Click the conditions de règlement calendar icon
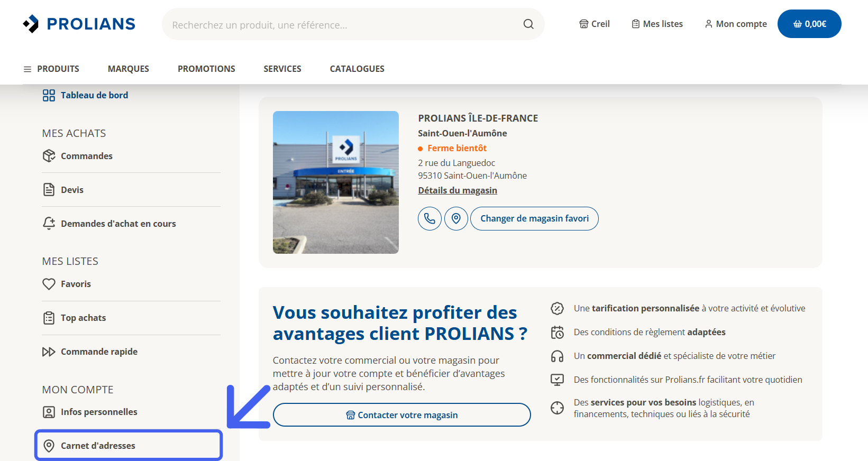The image size is (868, 461). click(558, 332)
